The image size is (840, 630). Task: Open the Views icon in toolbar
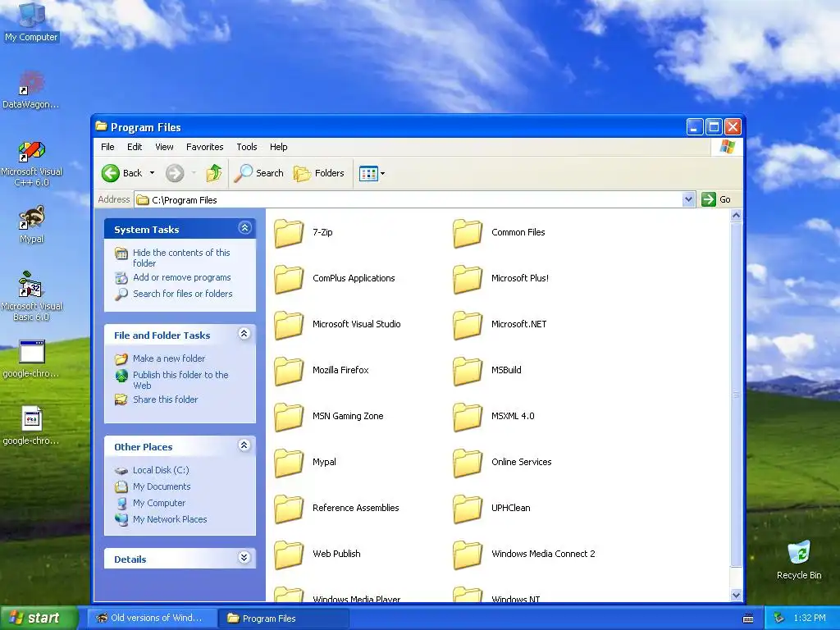point(368,174)
